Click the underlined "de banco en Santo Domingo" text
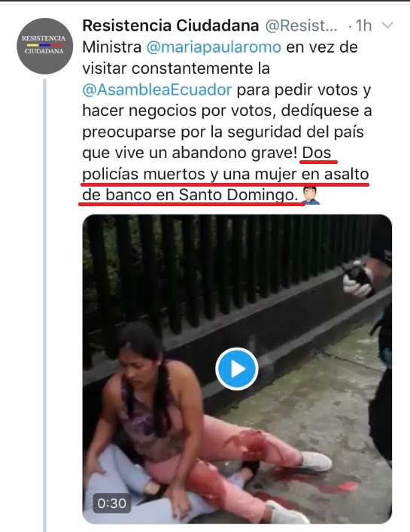Screen dimensions: 410x532 tap(190, 195)
